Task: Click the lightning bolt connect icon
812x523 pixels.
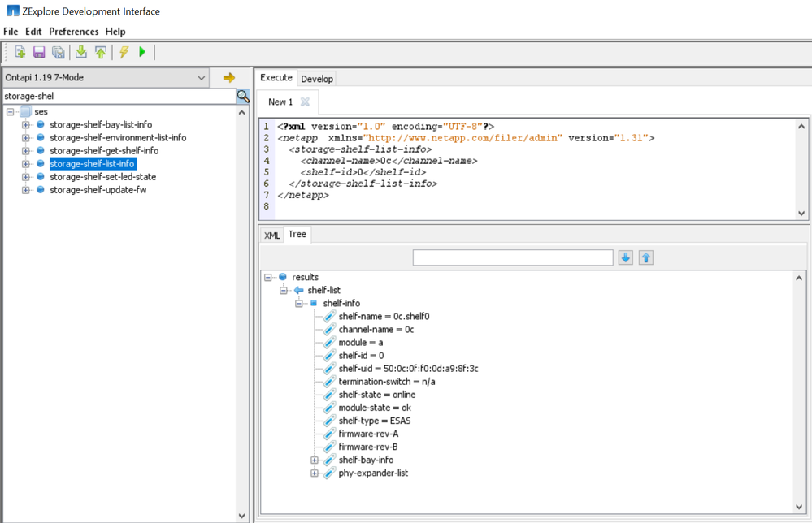Action: [x=124, y=53]
